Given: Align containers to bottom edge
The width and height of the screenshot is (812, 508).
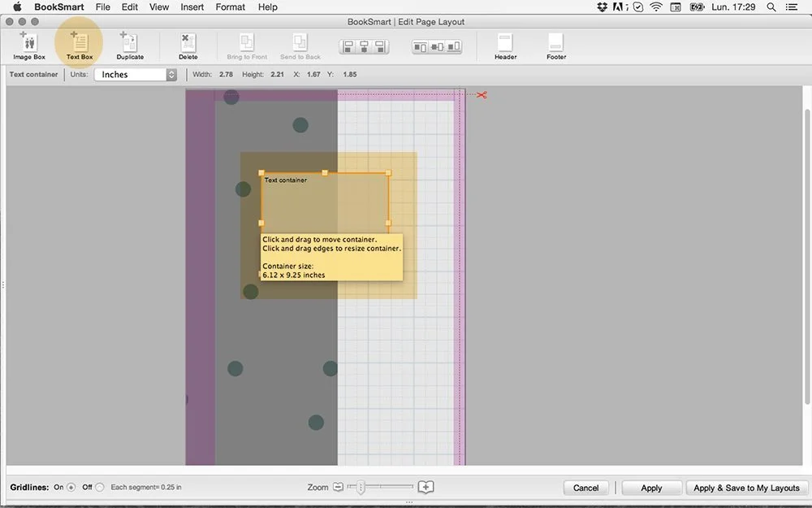Looking at the screenshot, I should tap(454, 47).
